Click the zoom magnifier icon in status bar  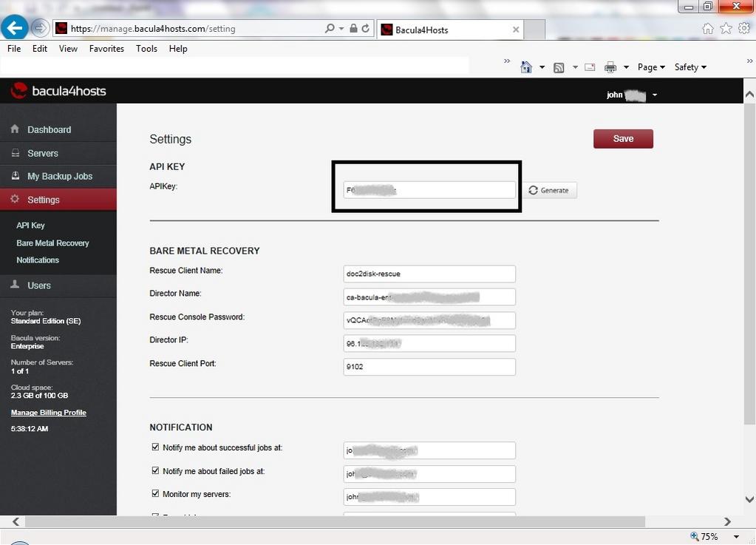click(x=694, y=536)
